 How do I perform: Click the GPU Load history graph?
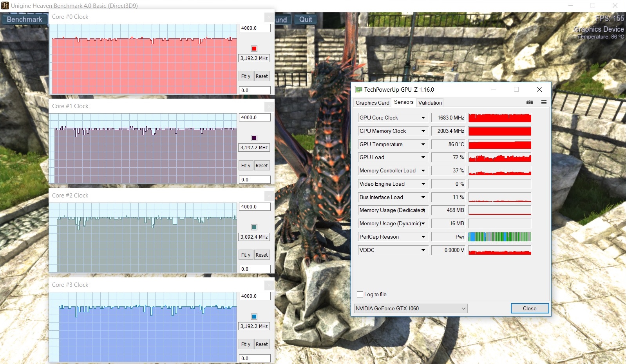click(500, 157)
